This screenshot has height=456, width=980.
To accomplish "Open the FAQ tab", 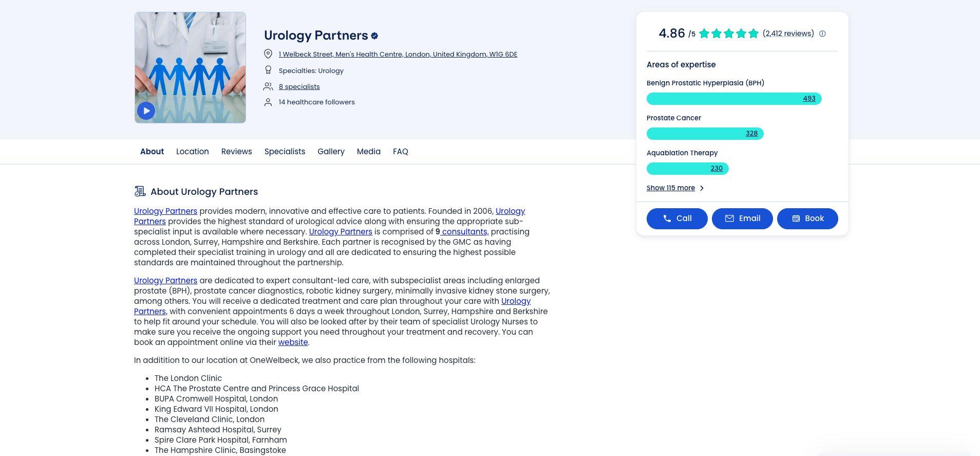I will 401,152.
